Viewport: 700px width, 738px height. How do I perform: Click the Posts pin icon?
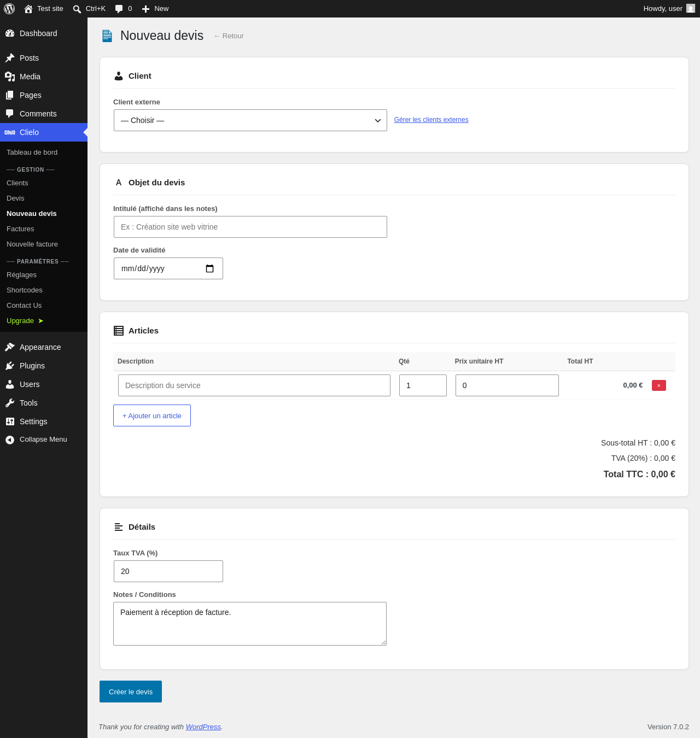(x=10, y=58)
